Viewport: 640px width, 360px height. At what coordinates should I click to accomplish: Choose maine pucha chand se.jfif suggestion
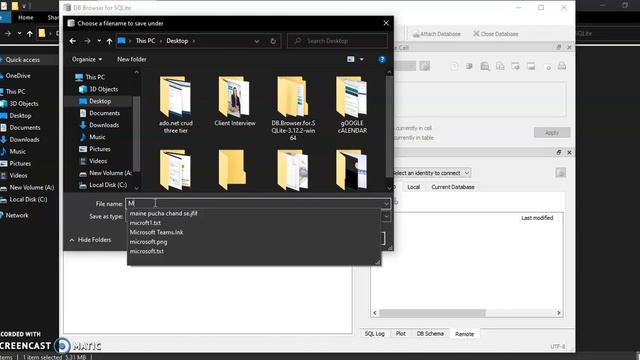point(163,213)
